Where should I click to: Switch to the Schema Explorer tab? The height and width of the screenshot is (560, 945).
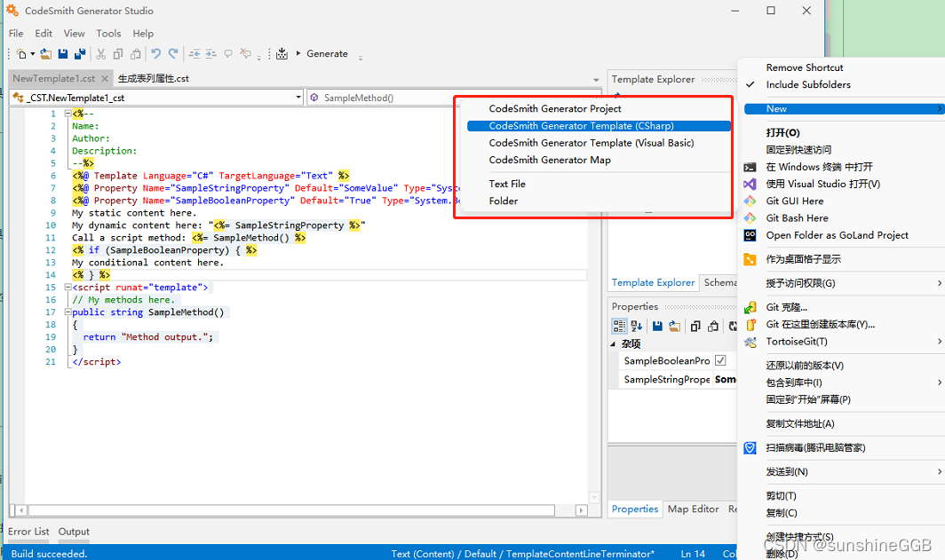719,282
